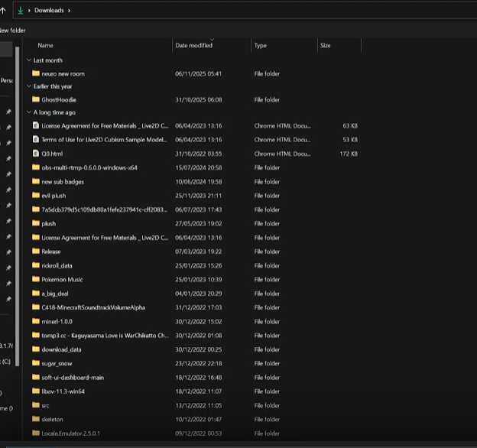The height and width of the screenshot is (448, 477).
Task: Select the neuro new room folder icon
Action: coord(35,73)
